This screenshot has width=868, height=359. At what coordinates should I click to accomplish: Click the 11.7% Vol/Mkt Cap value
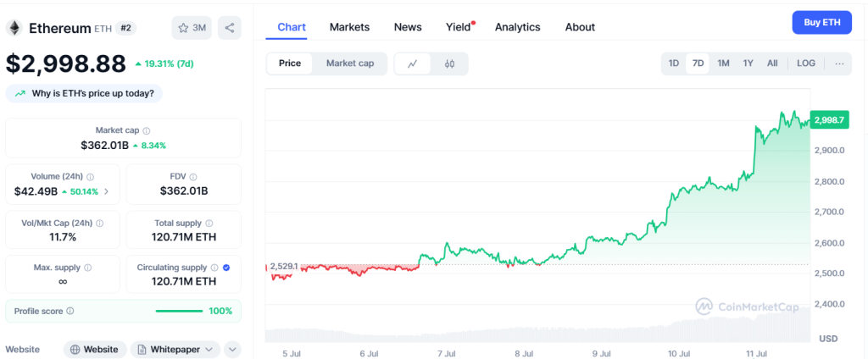click(63, 237)
